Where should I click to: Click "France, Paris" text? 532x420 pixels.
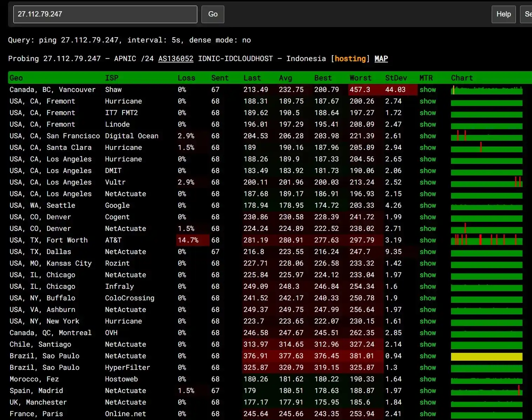tap(36, 414)
